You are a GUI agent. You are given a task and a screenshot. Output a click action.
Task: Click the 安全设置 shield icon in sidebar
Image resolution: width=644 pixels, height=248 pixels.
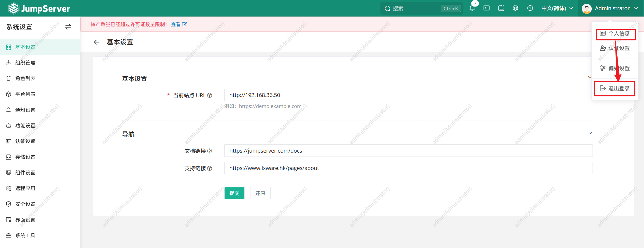(x=9, y=204)
